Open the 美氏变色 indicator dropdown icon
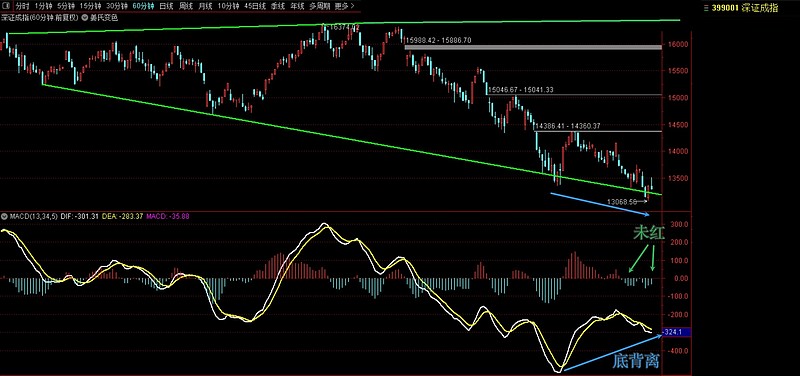Image resolution: width=800 pixels, height=376 pixels. click(x=86, y=18)
